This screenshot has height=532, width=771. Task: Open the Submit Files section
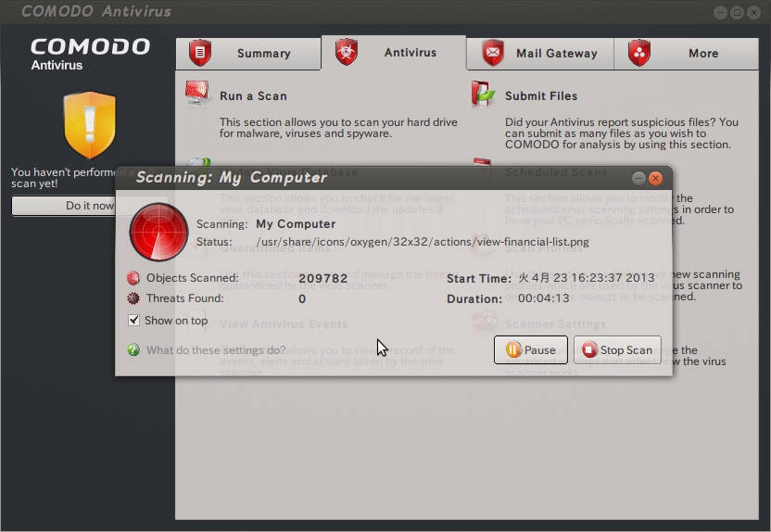(x=541, y=95)
